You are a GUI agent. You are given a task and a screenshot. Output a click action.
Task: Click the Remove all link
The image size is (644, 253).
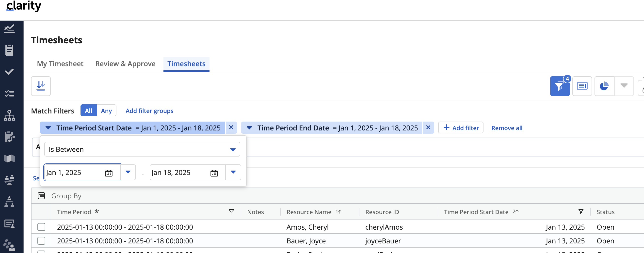coord(506,128)
